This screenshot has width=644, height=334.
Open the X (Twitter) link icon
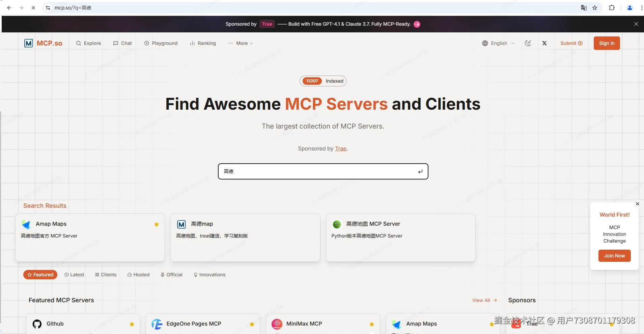point(544,43)
